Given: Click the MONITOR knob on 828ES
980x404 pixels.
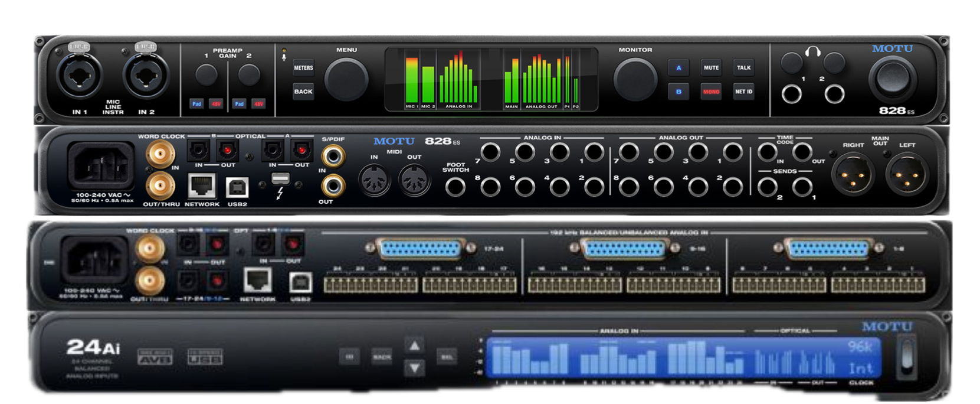Looking at the screenshot, I should [x=635, y=79].
